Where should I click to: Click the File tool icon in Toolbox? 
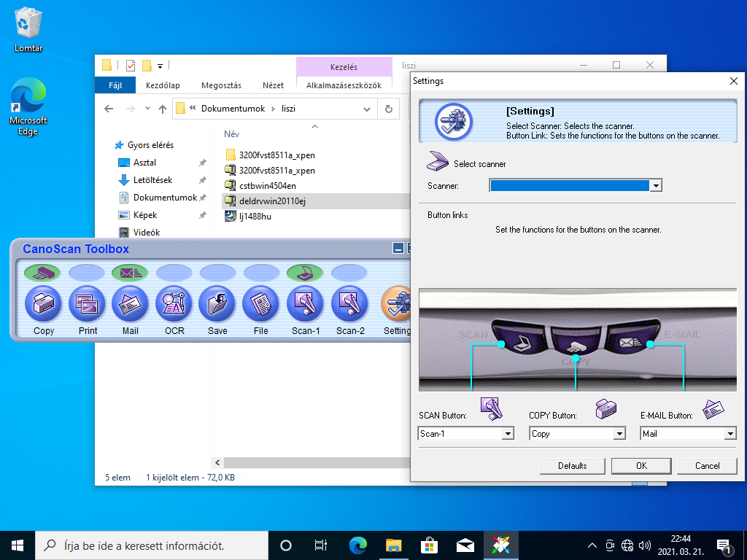[x=260, y=303]
